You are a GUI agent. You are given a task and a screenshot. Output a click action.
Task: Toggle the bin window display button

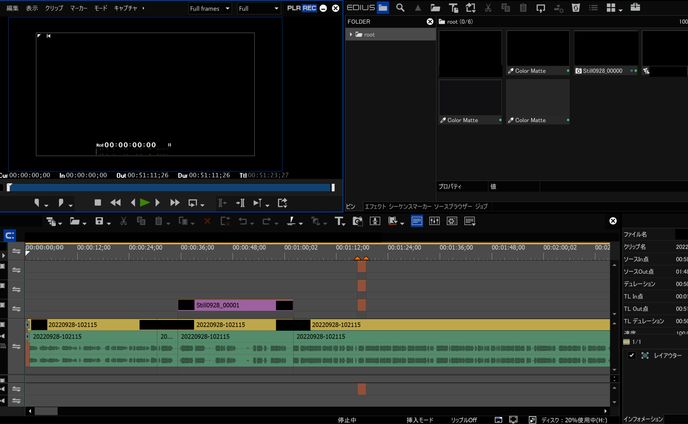pos(417,221)
